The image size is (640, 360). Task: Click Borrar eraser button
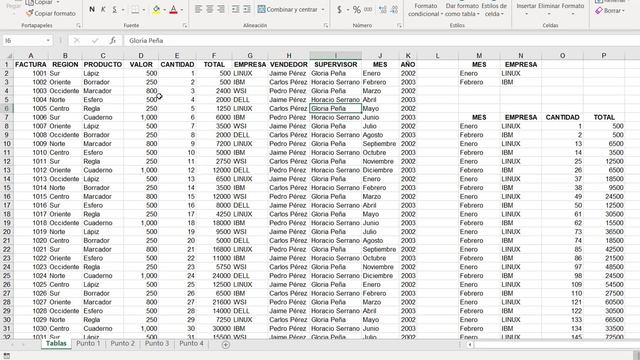point(610,11)
